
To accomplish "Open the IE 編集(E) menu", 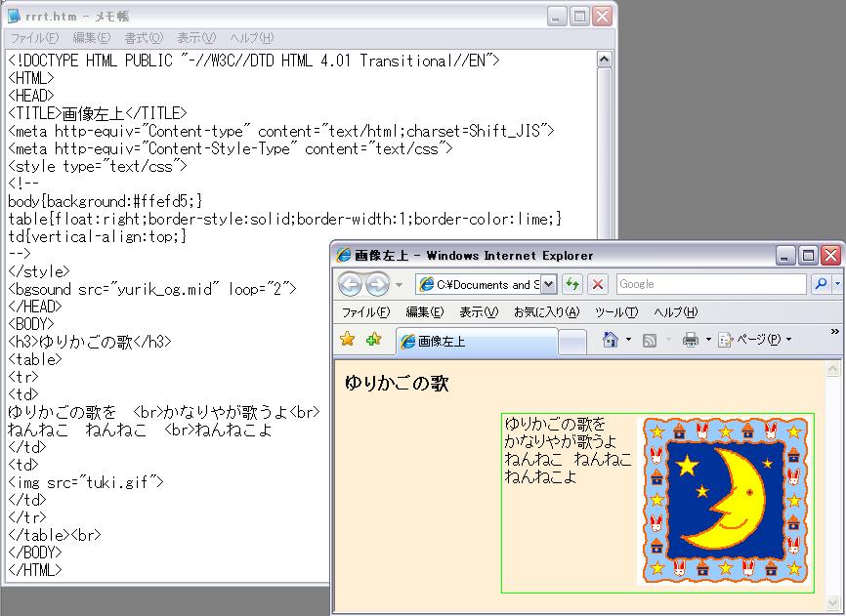I will (425, 312).
